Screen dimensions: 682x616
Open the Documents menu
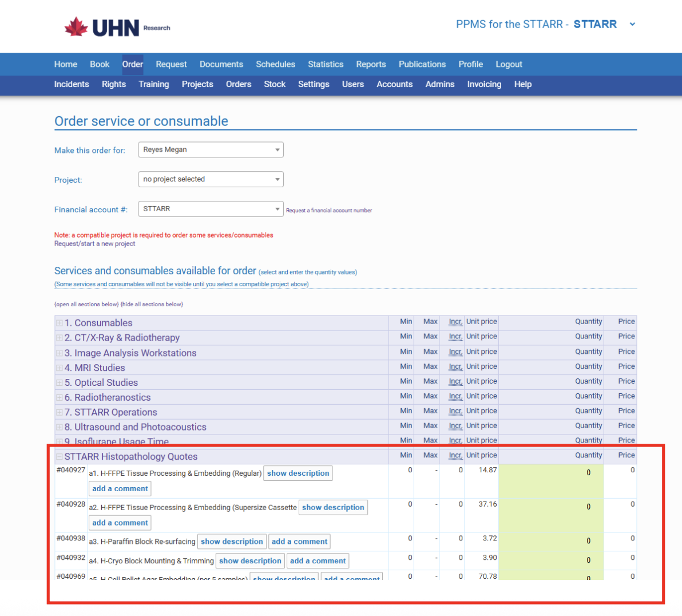tap(221, 65)
